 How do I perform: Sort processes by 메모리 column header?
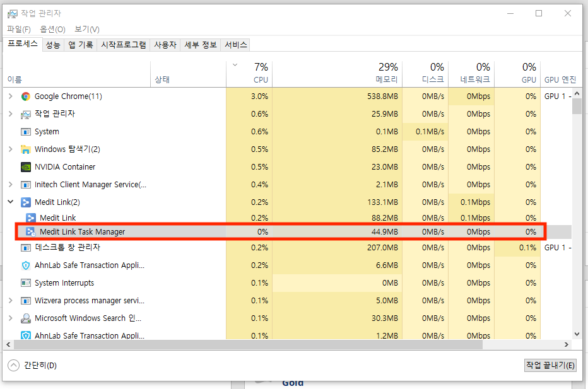pos(338,74)
